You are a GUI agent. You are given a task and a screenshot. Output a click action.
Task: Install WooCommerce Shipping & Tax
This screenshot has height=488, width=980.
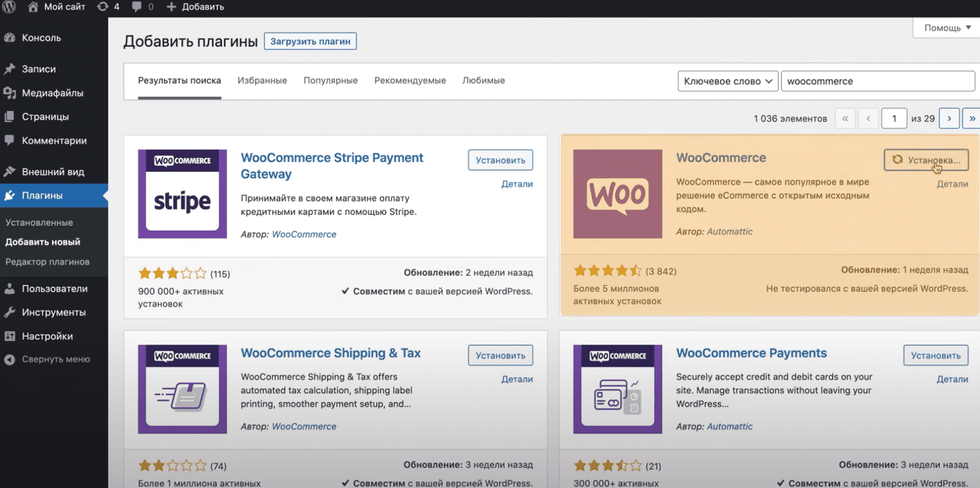pos(501,355)
